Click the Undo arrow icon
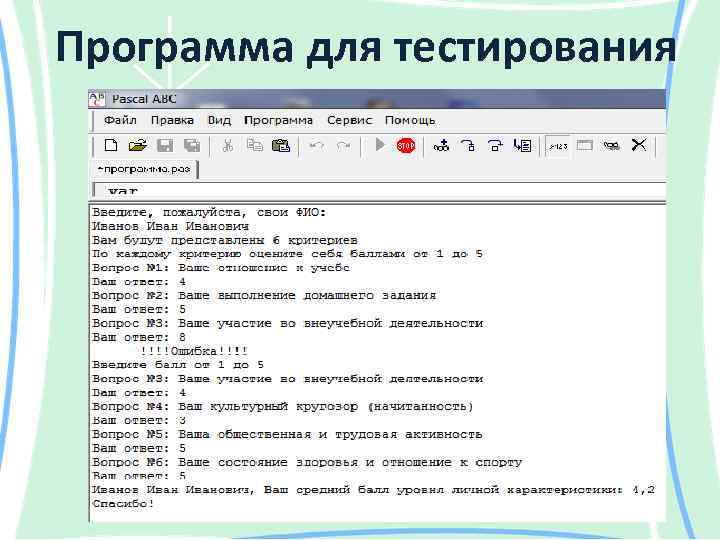Image resolution: width=720 pixels, height=540 pixels. tap(316, 146)
